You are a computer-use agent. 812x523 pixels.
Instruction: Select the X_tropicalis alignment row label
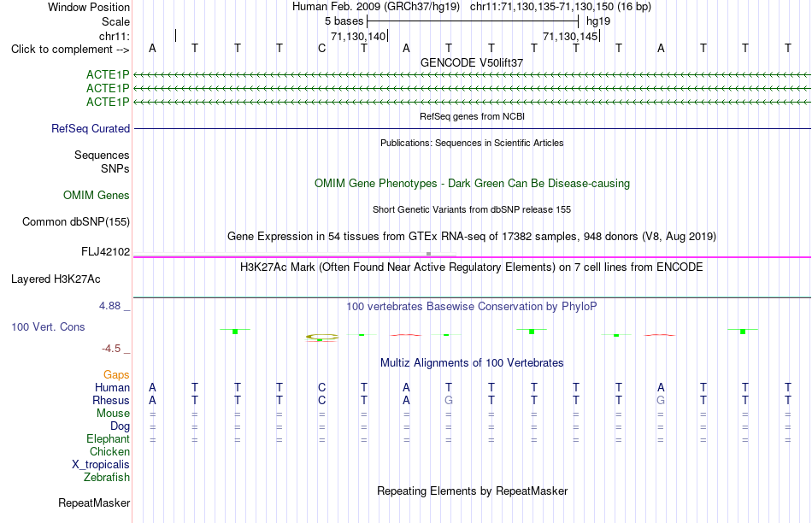(x=101, y=465)
